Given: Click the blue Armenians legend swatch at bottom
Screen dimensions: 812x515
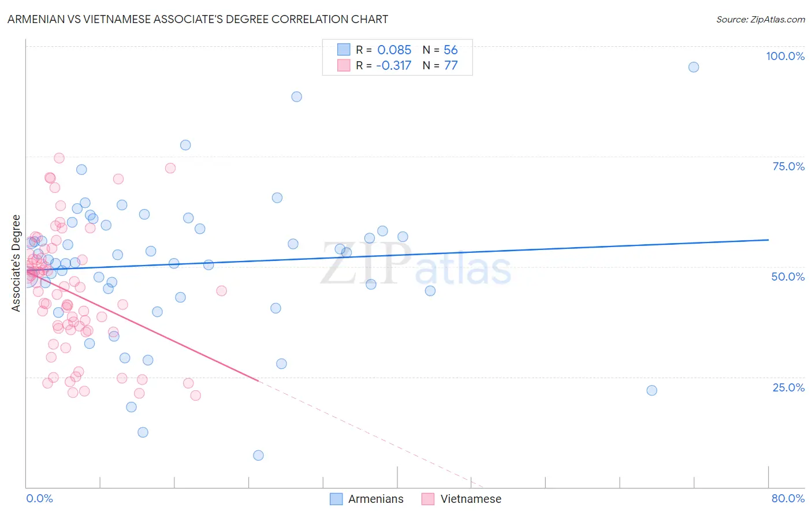Looking at the screenshot, I should point(336,499).
